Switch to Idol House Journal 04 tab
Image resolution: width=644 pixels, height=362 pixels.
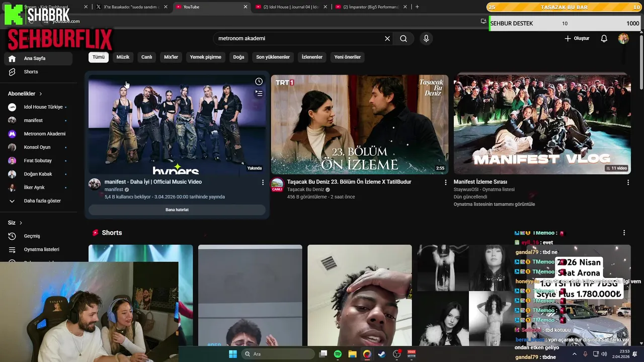[x=291, y=7]
